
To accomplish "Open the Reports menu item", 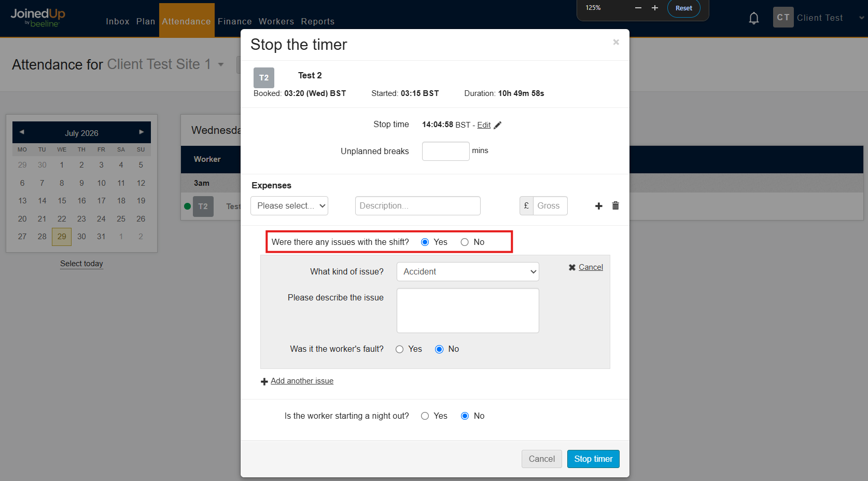I will pyautogui.click(x=318, y=21).
